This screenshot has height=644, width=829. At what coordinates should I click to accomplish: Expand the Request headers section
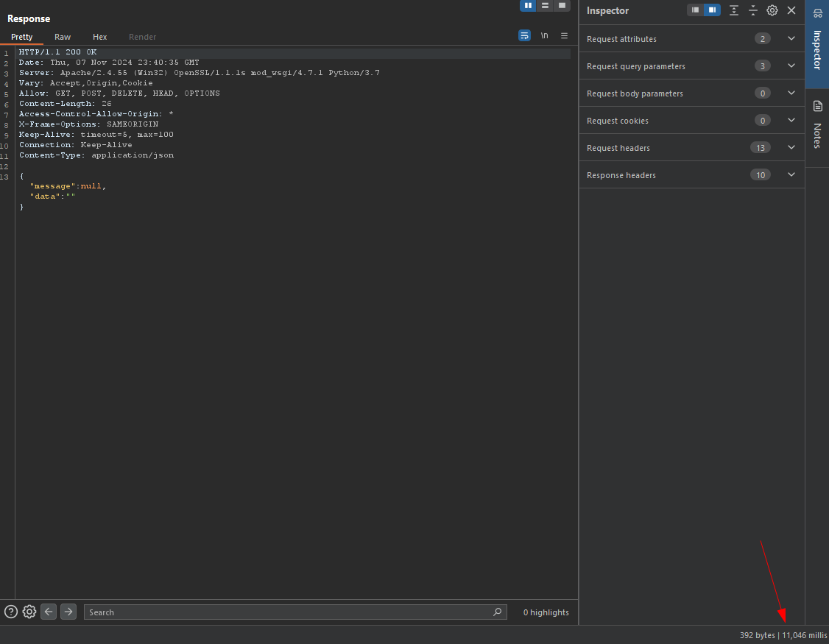click(791, 148)
